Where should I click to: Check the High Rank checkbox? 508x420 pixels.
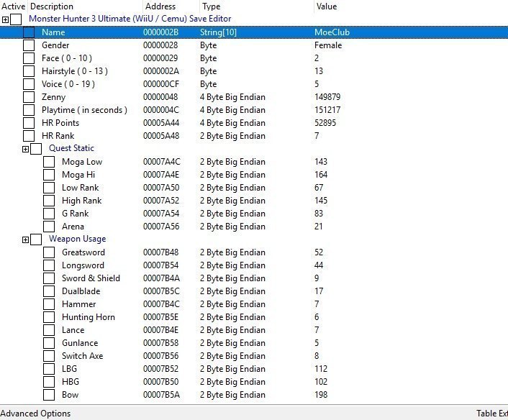point(49,201)
